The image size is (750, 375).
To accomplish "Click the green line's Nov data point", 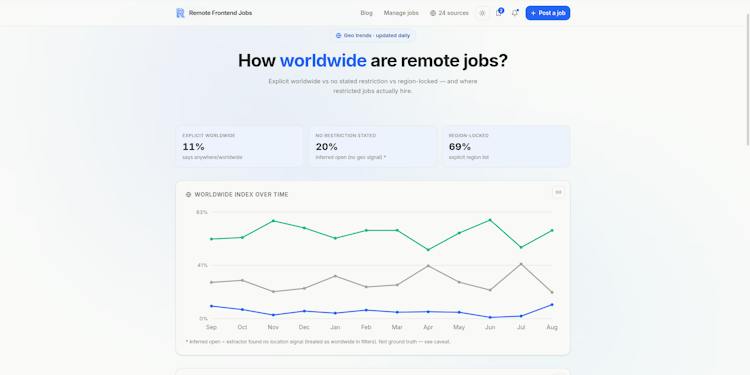I will coord(273,221).
